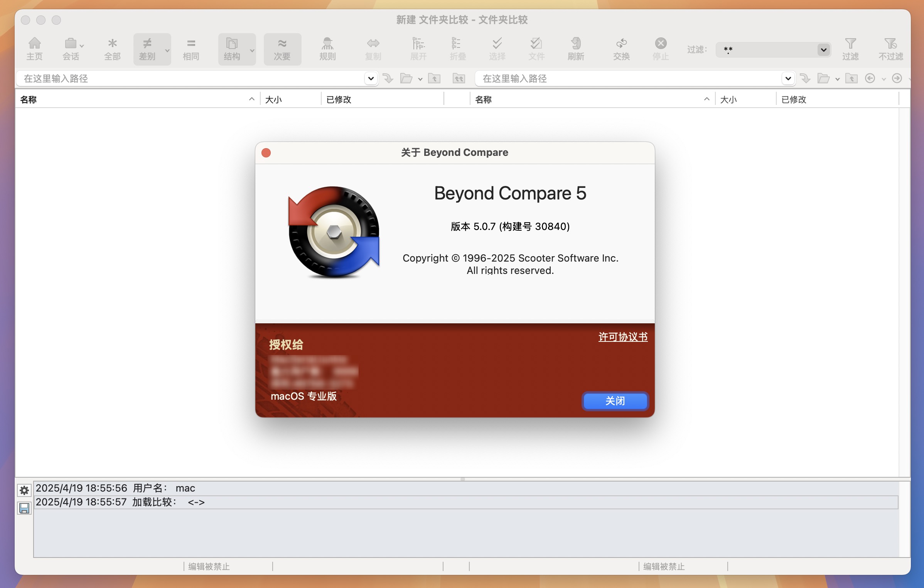Sort right pane by 大小 column
Image resolution: width=924 pixels, height=588 pixels.
click(x=746, y=100)
